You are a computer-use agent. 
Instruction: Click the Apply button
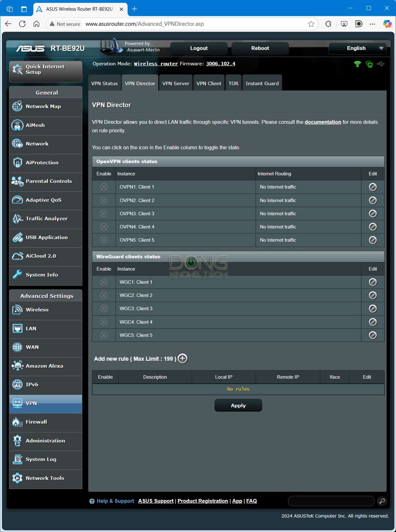click(238, 406)
